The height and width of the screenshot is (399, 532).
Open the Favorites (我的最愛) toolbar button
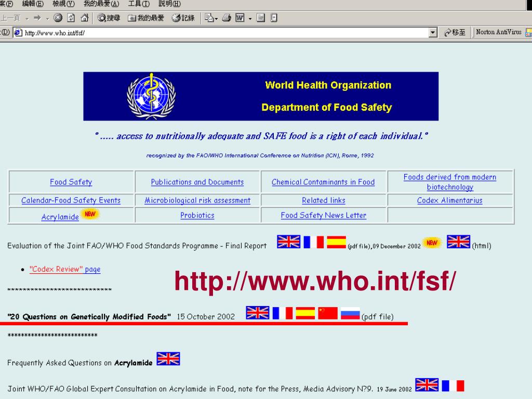point(146,18)
